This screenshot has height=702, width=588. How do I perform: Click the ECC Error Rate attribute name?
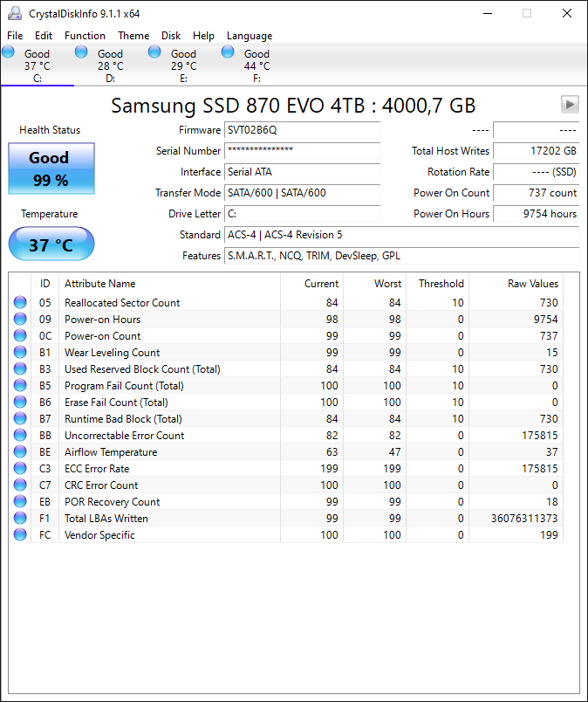[97, 468]
